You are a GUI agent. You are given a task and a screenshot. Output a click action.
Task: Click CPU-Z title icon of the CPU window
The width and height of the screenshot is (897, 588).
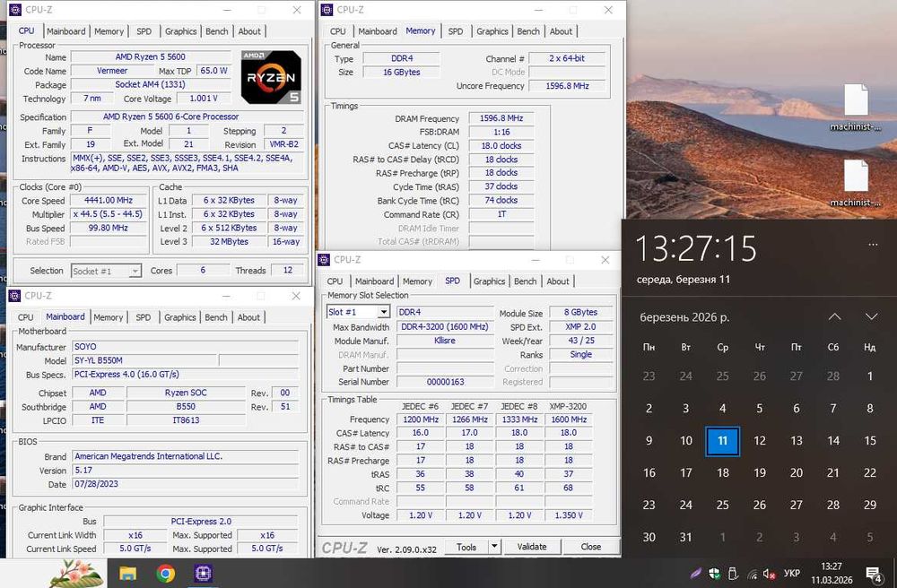(x=15, y=10)
